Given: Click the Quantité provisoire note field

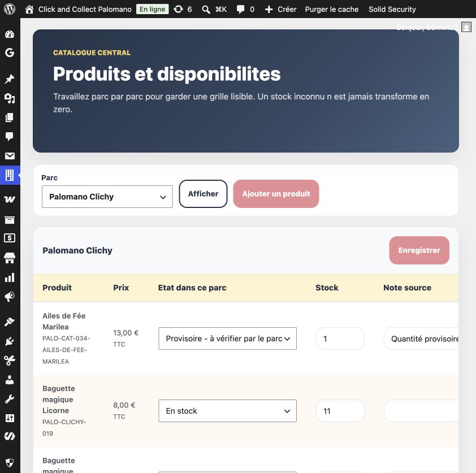Looking at the screenshot, I should point(421,339).
